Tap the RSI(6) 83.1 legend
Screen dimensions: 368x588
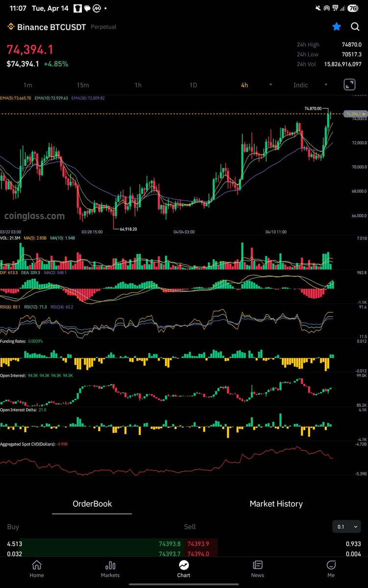(x=10, y=306)
